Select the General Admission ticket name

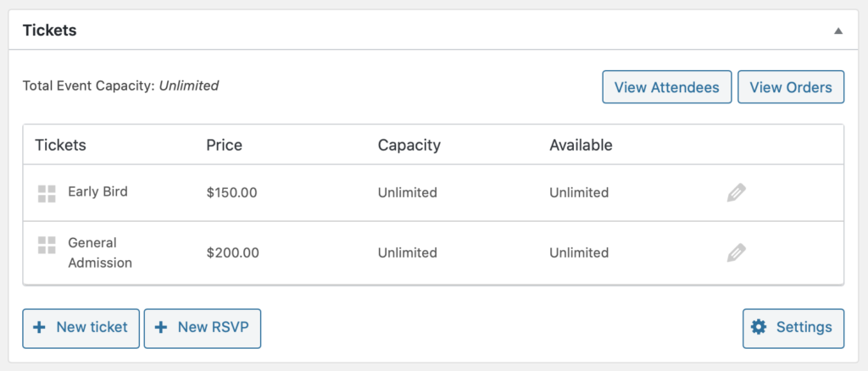[100, 252]
